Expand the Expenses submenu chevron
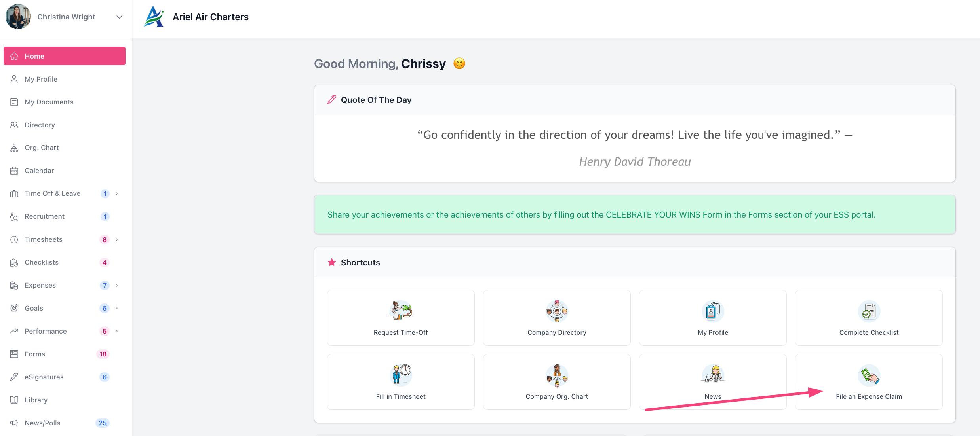Viewport: 980px width, 436px height. [117, 285]
